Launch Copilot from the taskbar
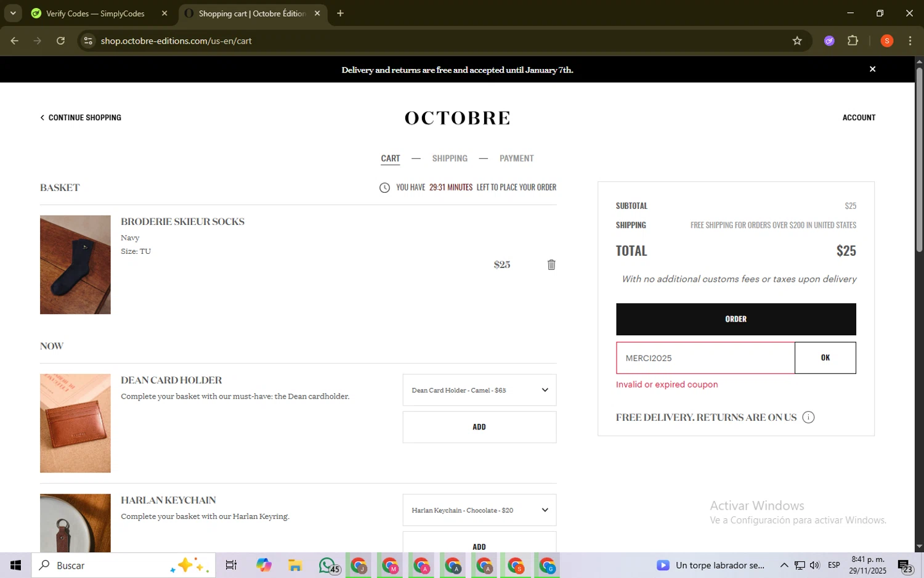The image size is (924, 578). click(x=264, y=565)
